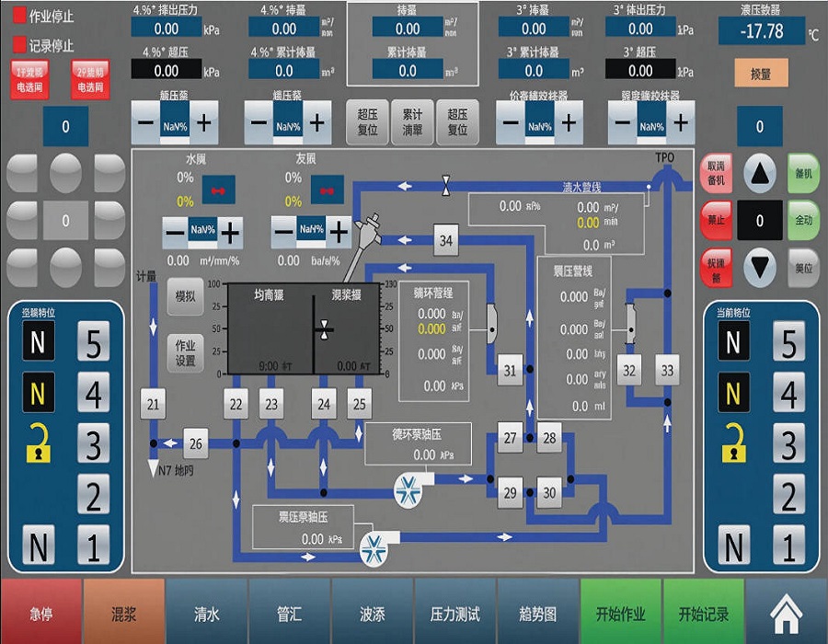828x644 pixels.
Task: Toggle valve 34
Action: pyautogui.click(x=446, y=241)
